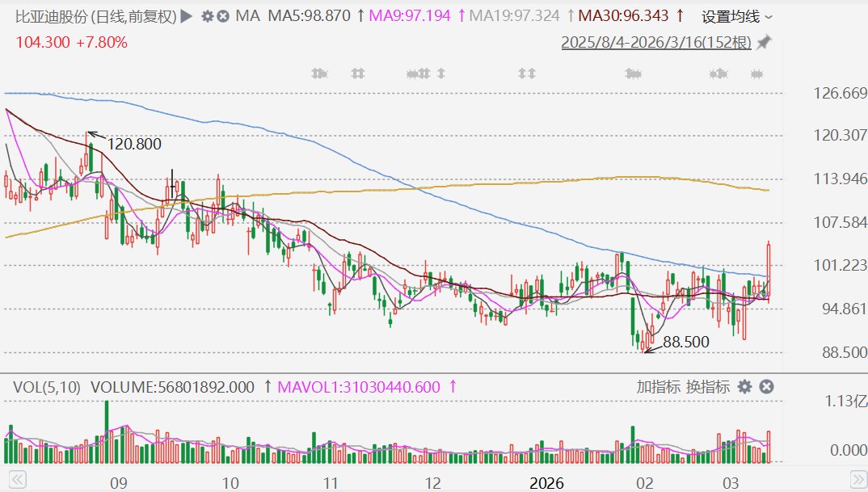Toggle the MA5:98.870 line legend
The width and height of the screenshot is (868, 492).
pos(308,16)
